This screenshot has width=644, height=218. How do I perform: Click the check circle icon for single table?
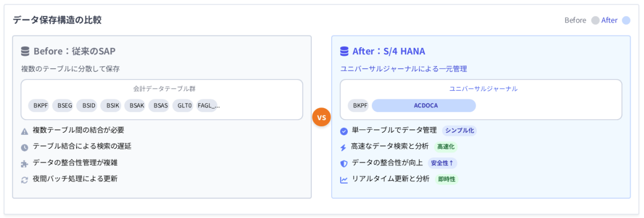pyautogui.click(x=344, y=131)
